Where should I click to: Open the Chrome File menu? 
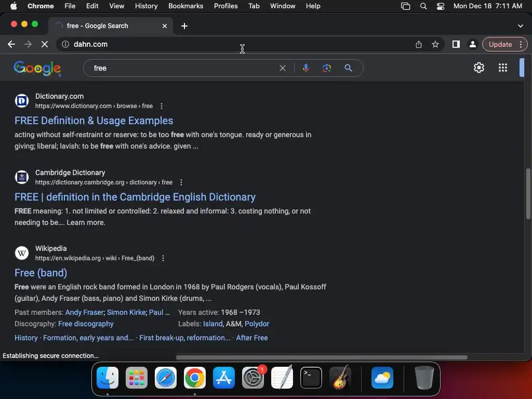70,6
